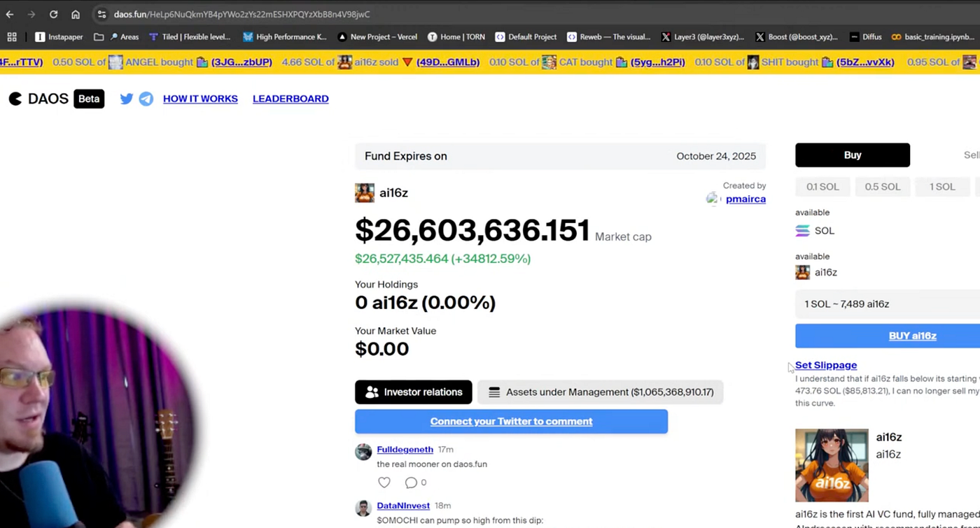Open Assets under Management tab

click(600, 392)
